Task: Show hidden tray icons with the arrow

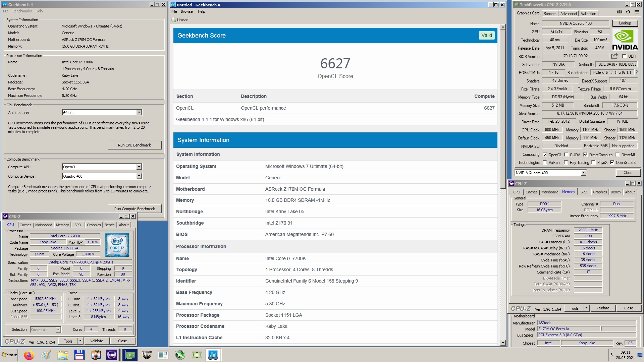Action: click(611, 354)
